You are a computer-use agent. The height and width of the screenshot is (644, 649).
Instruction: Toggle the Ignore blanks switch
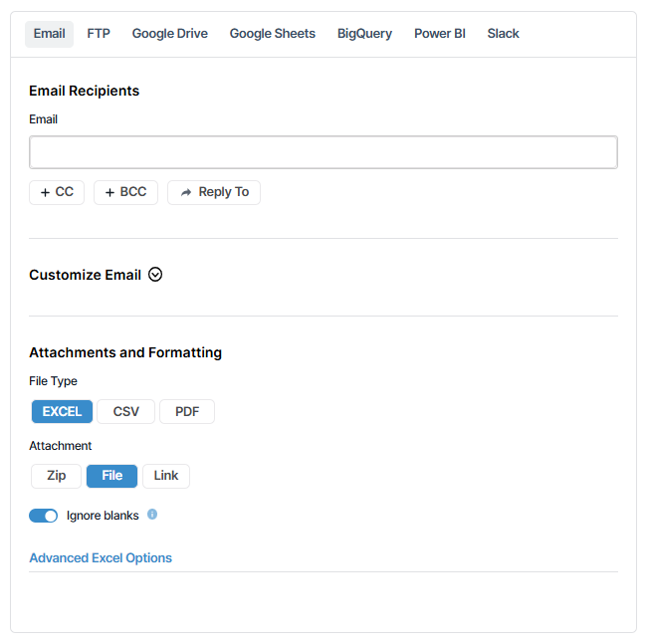44,516
